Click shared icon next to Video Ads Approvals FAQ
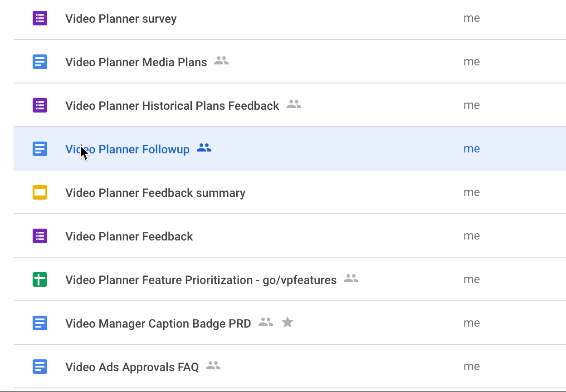566x392 pixels. 213,366
